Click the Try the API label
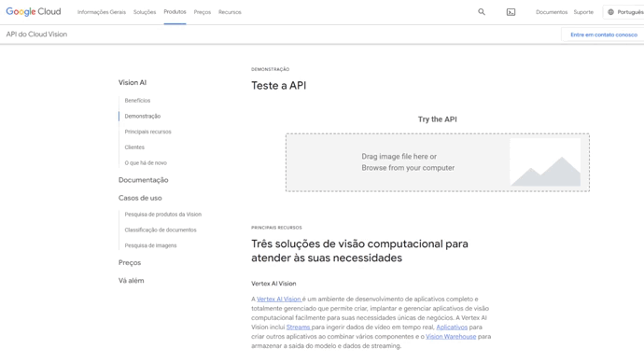 click(438, 119)
